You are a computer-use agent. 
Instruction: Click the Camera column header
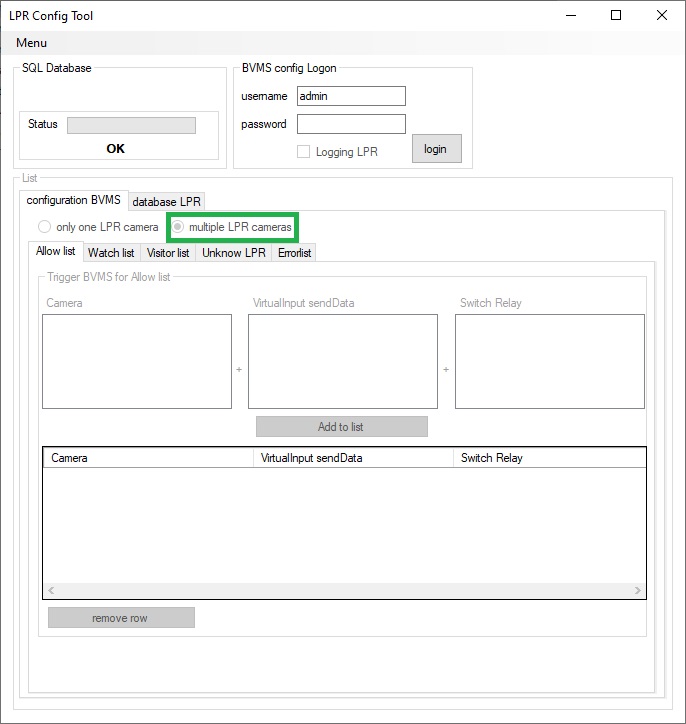[148, 458]
